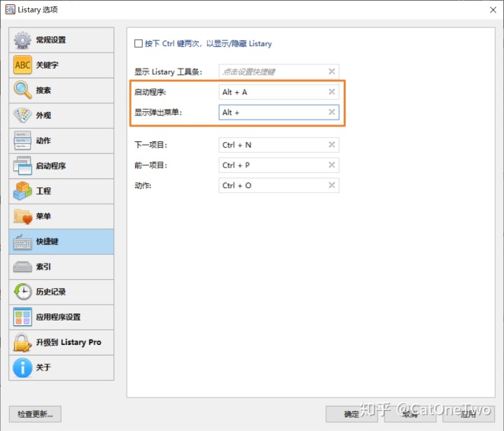Viewport: 504px width, 431px height.
Task: Focus the 前一项目 hotkey field
Action: tap(279, 165)
